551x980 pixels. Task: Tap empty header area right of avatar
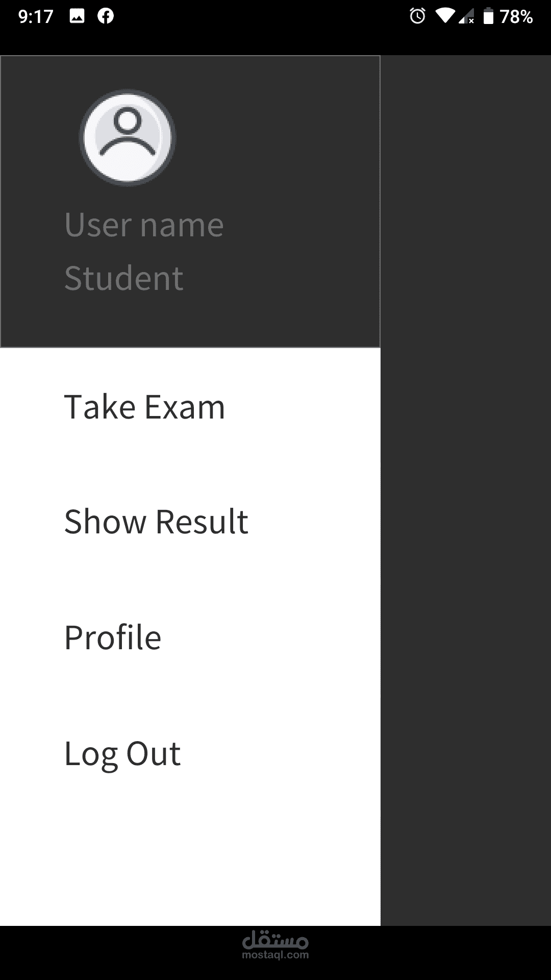[x=286, y=138]
